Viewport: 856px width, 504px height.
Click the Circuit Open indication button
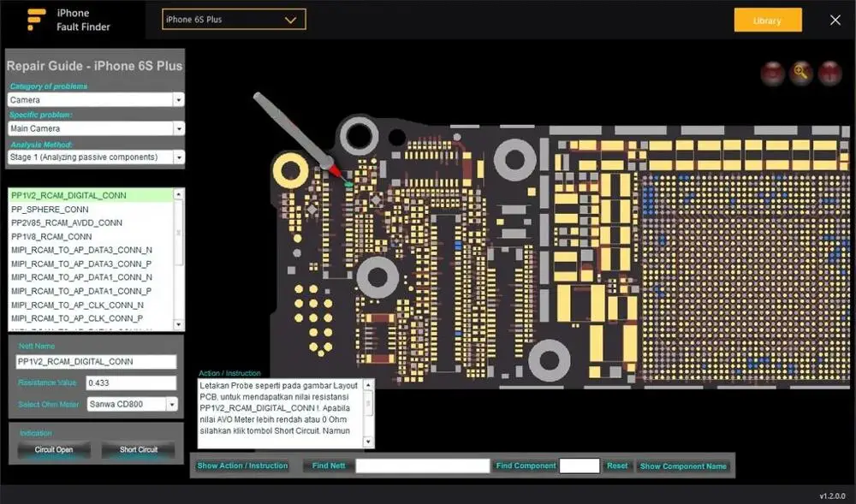[x=53, y=449]
